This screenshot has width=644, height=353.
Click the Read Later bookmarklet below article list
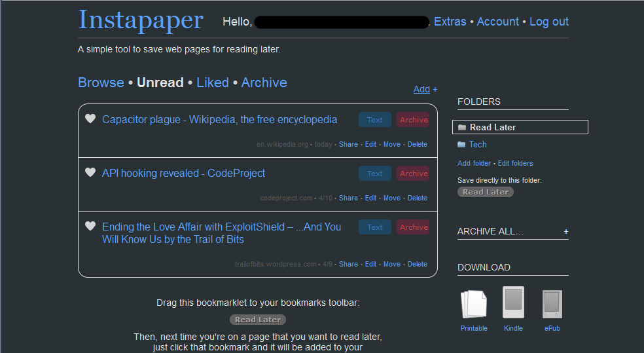click(258, 320)
